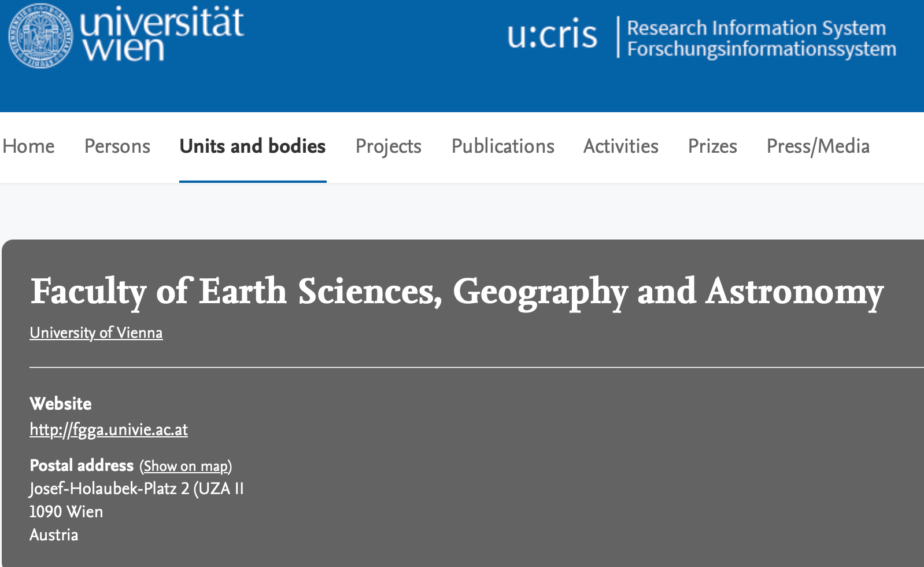Click the u:cris logo in header
This screenshot has width=924, height=567.
tap(552, 35)
